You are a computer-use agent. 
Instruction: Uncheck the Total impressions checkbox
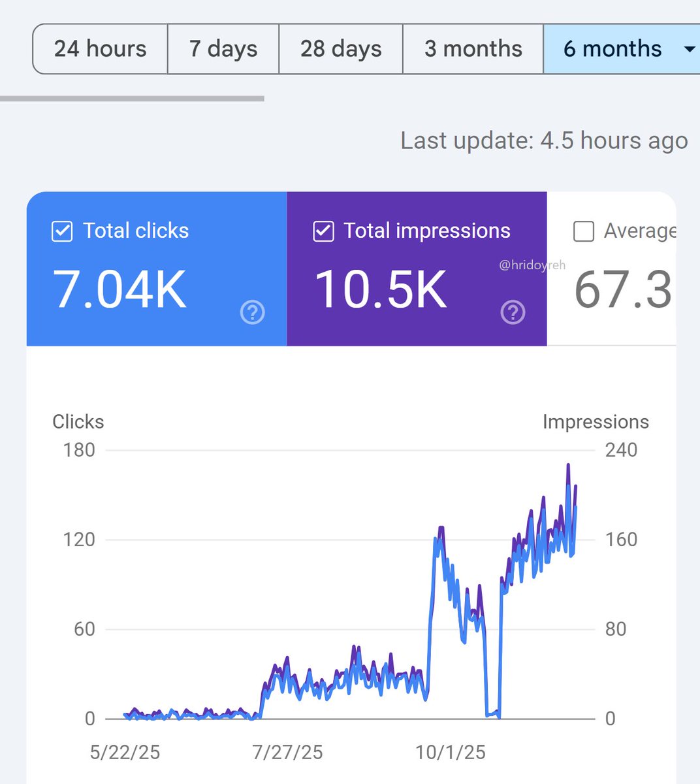[323, 231]
